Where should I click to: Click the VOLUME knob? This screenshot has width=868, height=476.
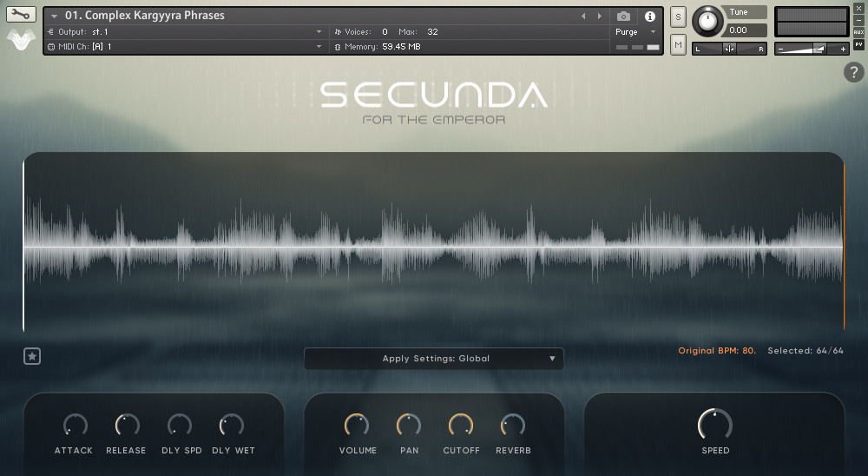click(357, 425)
